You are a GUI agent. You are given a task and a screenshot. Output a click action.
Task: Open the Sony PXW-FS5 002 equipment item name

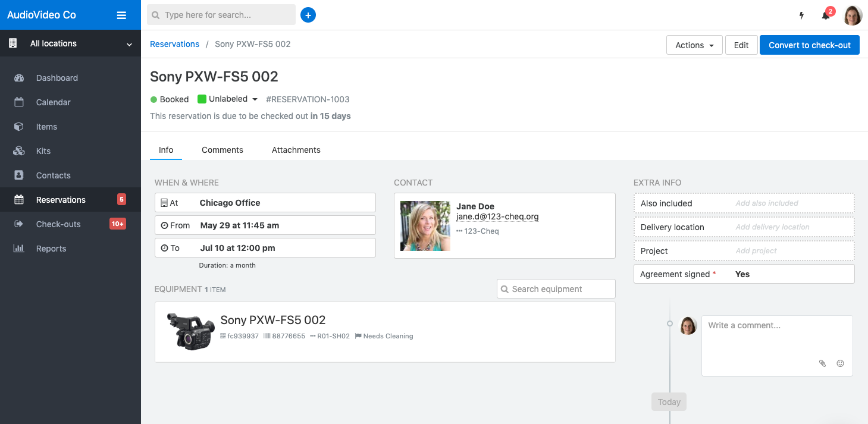(x=273, y=320)
